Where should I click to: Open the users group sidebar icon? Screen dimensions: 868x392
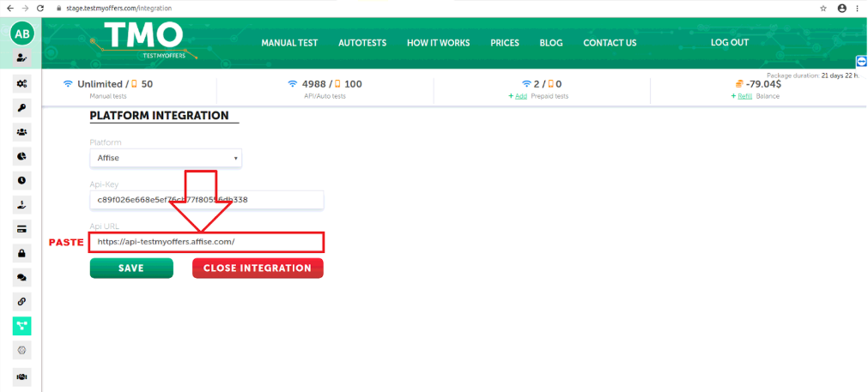point(22,132)
